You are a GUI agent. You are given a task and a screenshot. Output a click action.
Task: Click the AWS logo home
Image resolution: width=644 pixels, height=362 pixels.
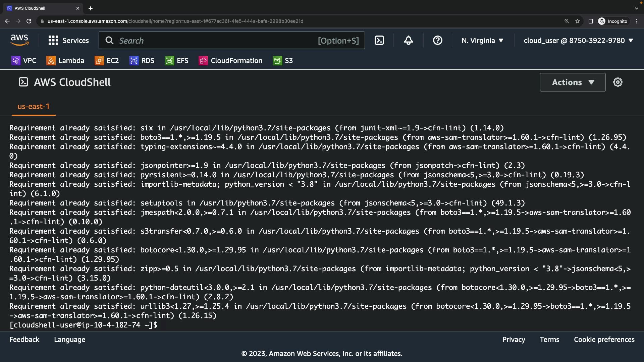click(19, 40)
